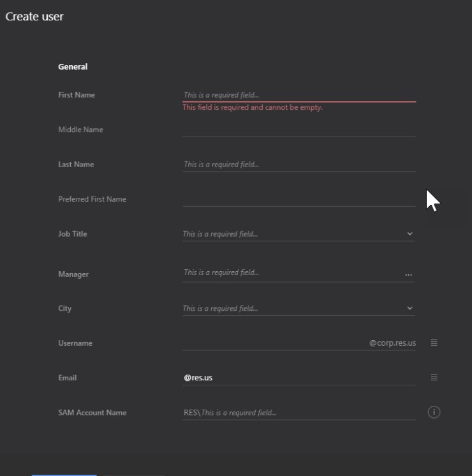
Task: Expand the Job Title dropdown arrow
Action: (409, 234)
